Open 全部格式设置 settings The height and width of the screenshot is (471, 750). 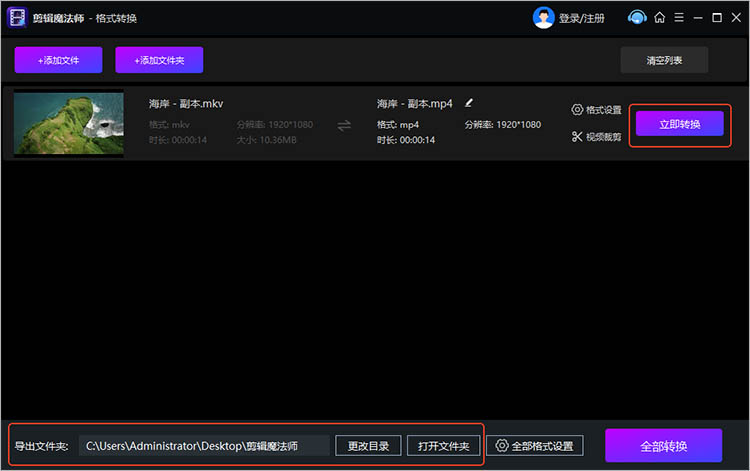pyautogui.click(x=535, y=446)
